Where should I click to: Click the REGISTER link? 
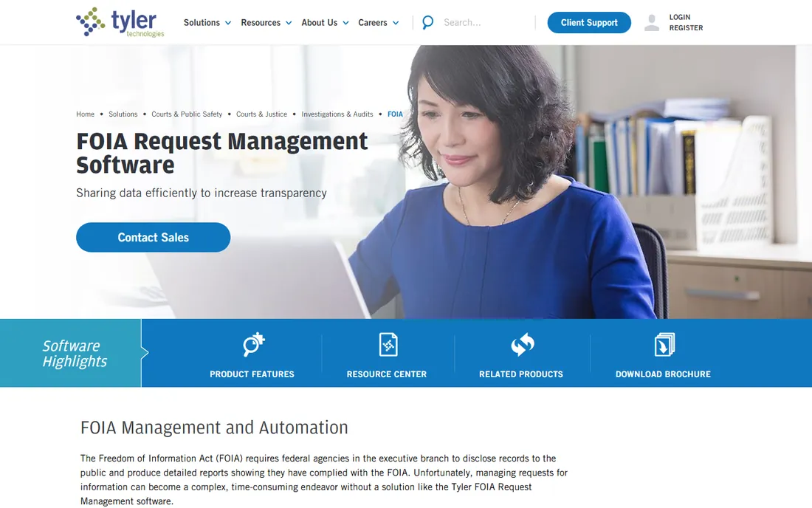[686, 28]
